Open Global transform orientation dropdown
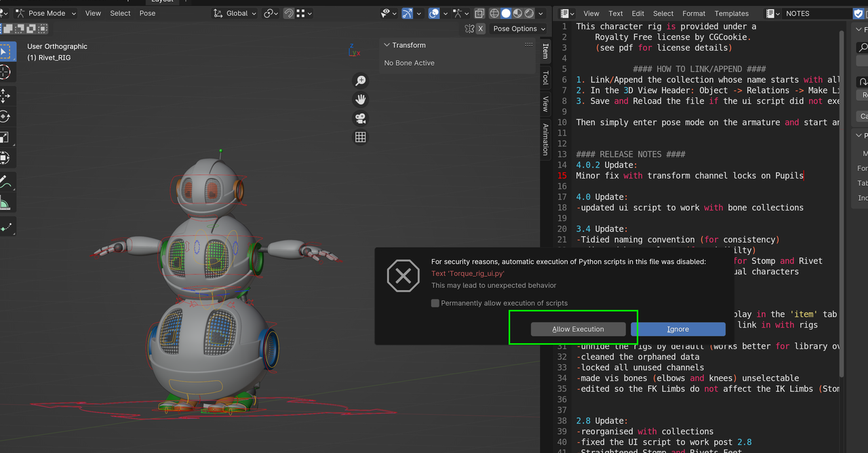Image resolution: width=868 pixels, height=453 pixels. click(x=235, y=13)
